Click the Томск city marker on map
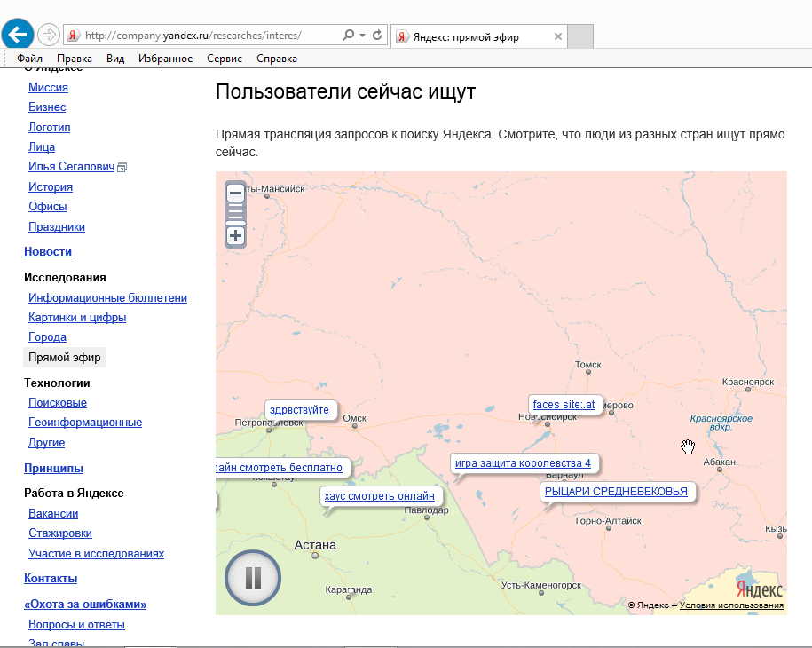This screenshot has width=812, height=648. (588, 371)
